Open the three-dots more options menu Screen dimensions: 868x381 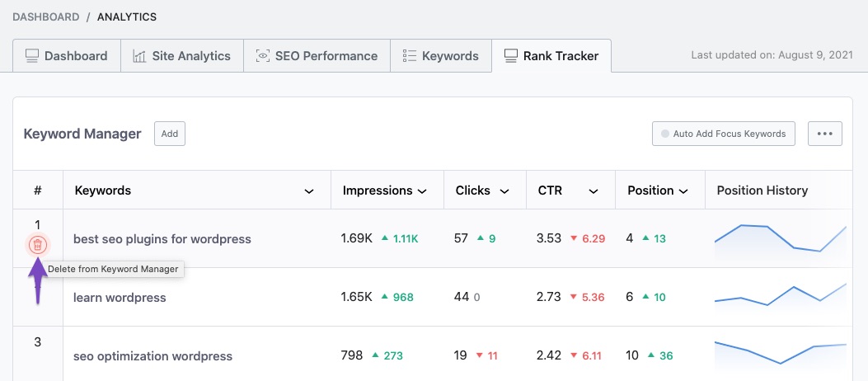click(824, 134)
